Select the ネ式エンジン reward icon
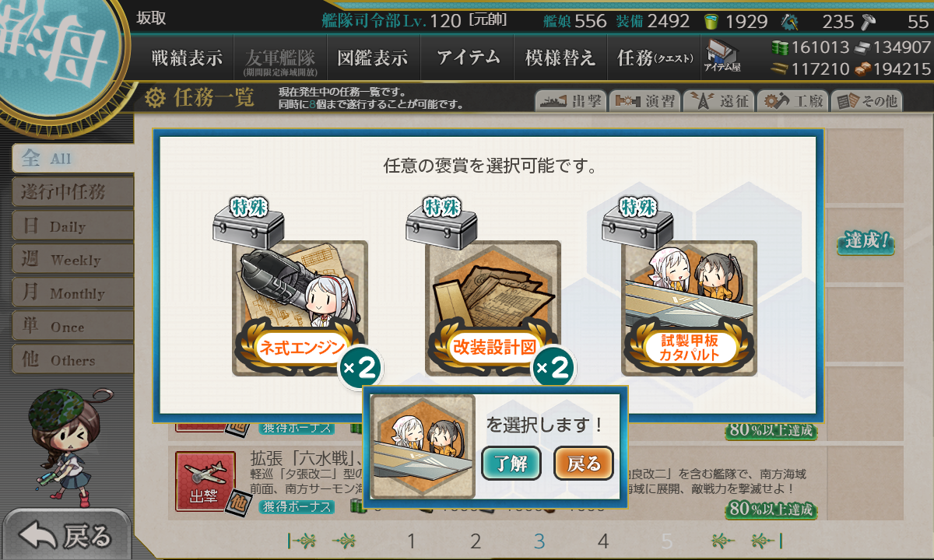 click(300, 308)
